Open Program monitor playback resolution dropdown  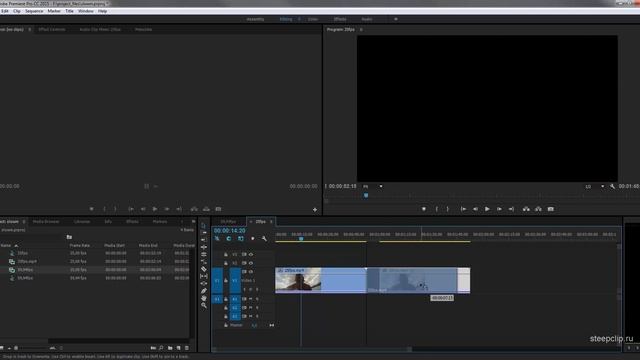click(595, 186)
